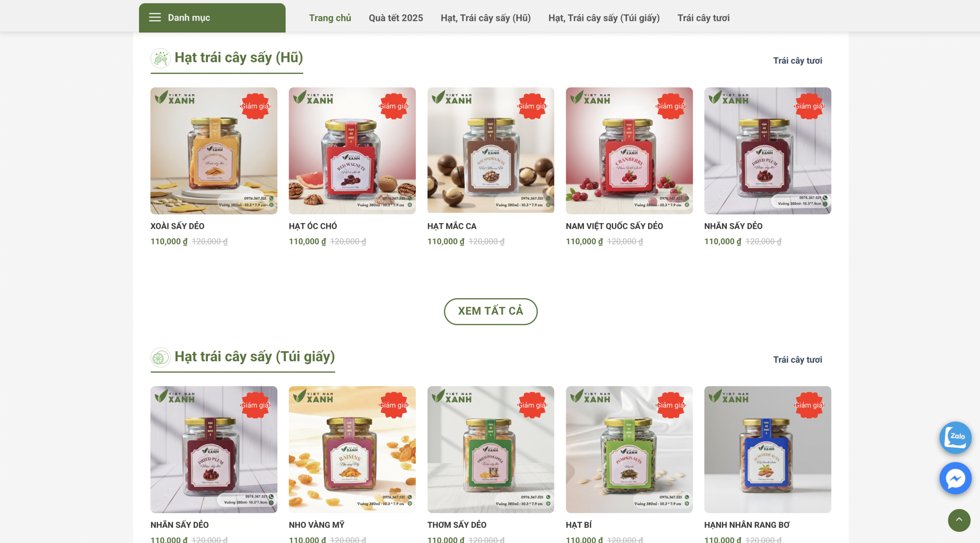The width and height of the screenshot is (980, 543).
Task: Open the HẠT ÓC CHÓ product title
Action: 313,226
